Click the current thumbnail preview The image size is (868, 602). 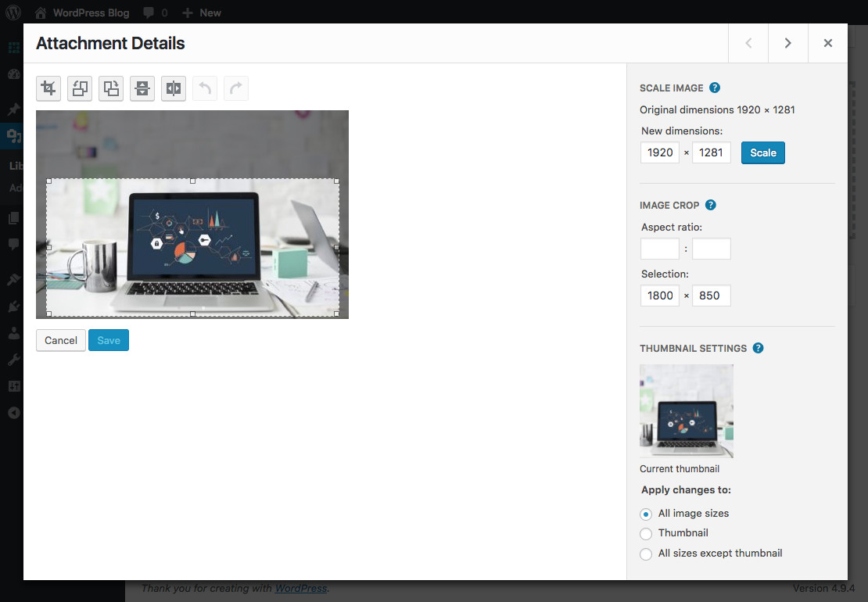[687, 411]
